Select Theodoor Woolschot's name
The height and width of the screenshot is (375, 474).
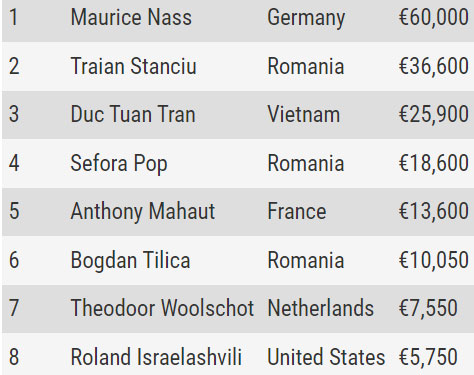[162, 308]
